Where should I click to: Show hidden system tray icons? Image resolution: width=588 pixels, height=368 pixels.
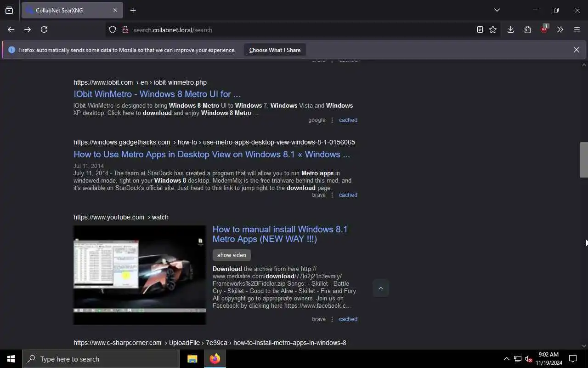tap(506, 359)
